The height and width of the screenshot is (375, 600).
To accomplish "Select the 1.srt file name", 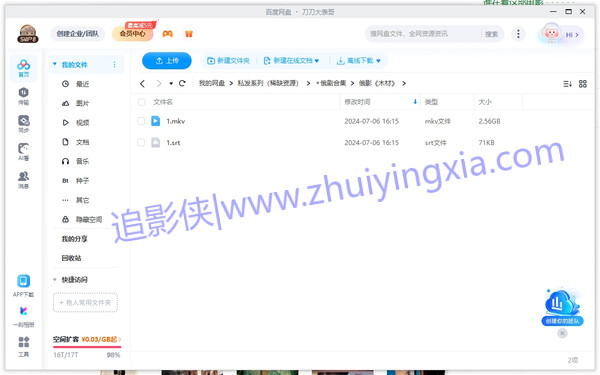I will [173, 142].
